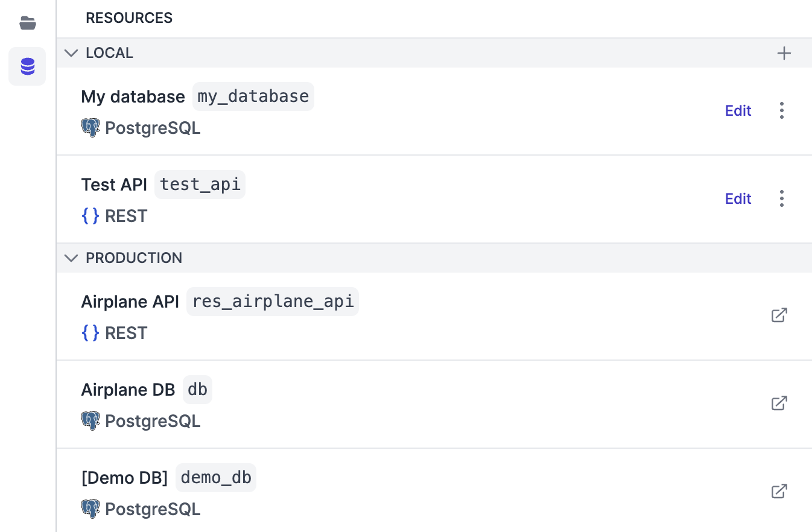Select the Airplane DB resource row
This screenshot has width=812, height=532.
coord(434,404)
